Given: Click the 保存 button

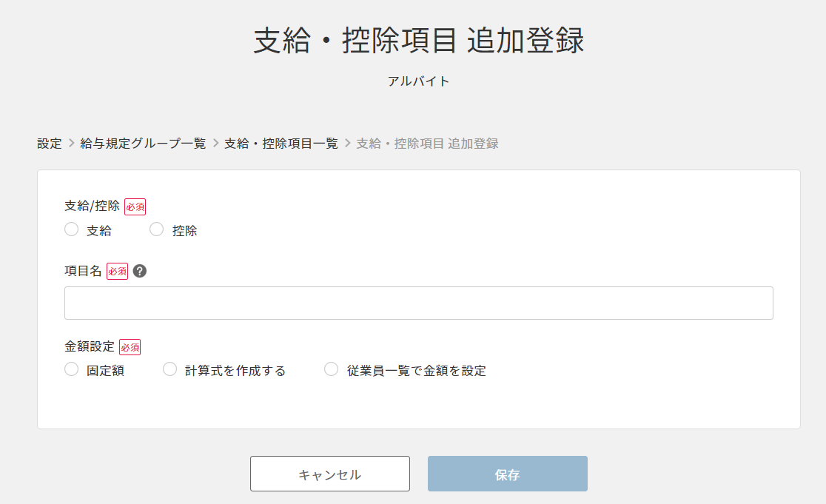Looking at the screenshot, I should pyautogui.click(x=507, y=474).
